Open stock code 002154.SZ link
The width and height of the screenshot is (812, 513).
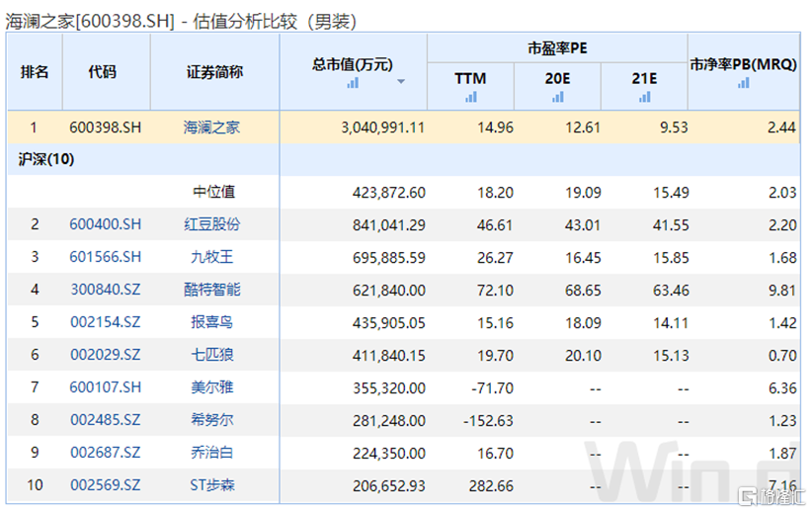(x=105, y=322)
